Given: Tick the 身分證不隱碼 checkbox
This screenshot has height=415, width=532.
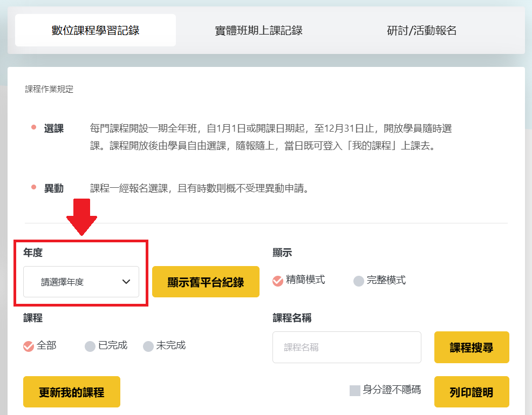Looking at the screenshot, I should pyautogui.click(x=355, y=391).
